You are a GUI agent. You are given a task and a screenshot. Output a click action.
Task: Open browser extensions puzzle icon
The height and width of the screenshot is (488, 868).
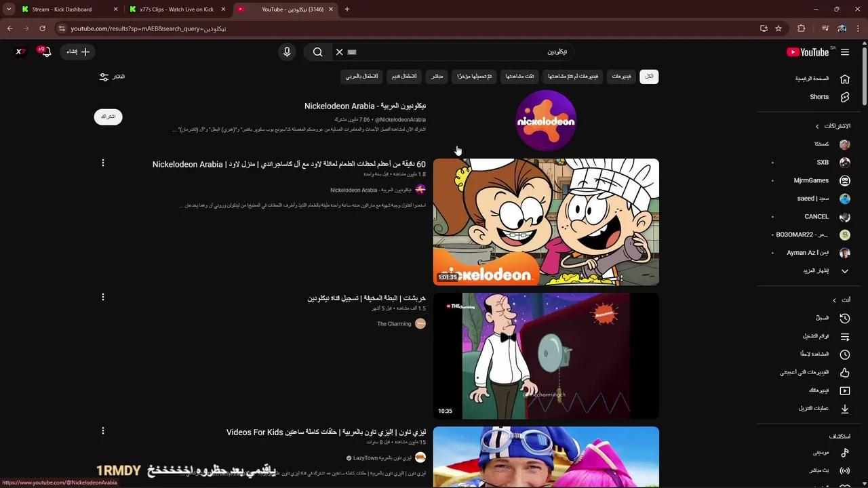click(802, 28)
